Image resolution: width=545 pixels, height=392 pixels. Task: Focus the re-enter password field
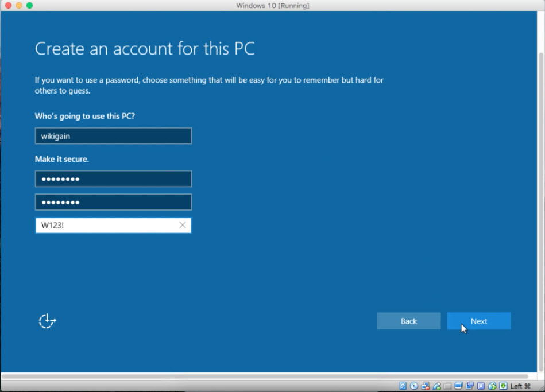[x=113, y=202]
